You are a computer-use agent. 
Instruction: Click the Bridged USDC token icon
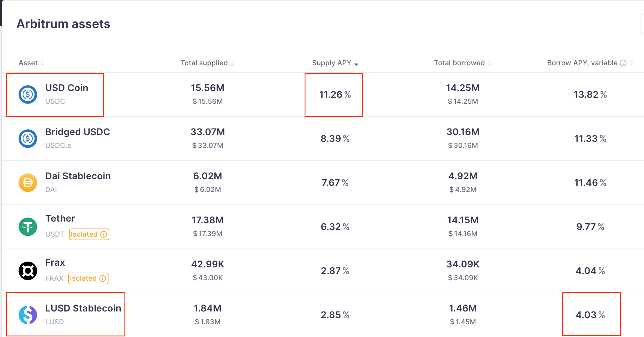pos(28,139)
